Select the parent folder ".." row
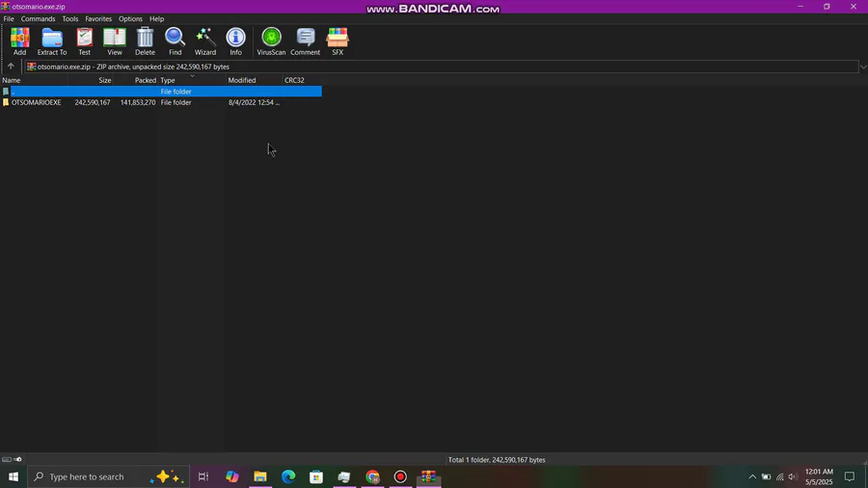The height and width of the screenshot is (488, 868). [161, 92]
